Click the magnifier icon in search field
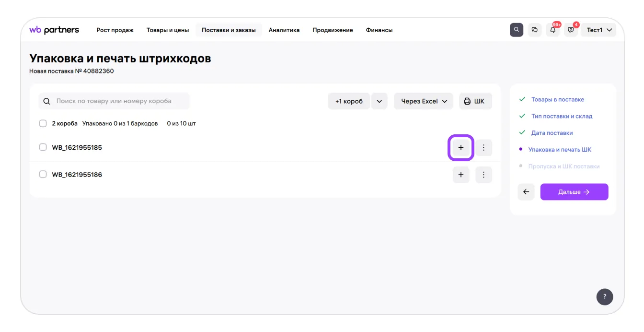The width and height of the screenshot is (644, 332). coord(47,101)
